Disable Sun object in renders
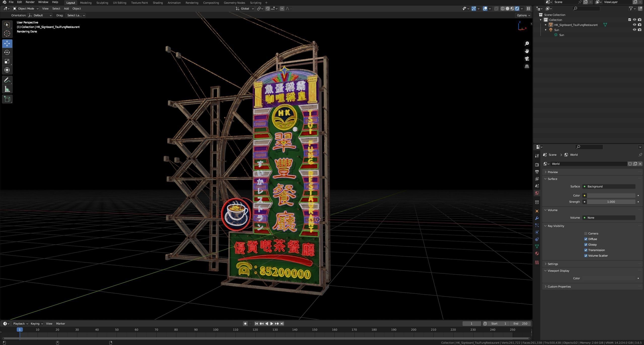Image resolution: width=644 pixels, height=345 pixels. (639, 30)
